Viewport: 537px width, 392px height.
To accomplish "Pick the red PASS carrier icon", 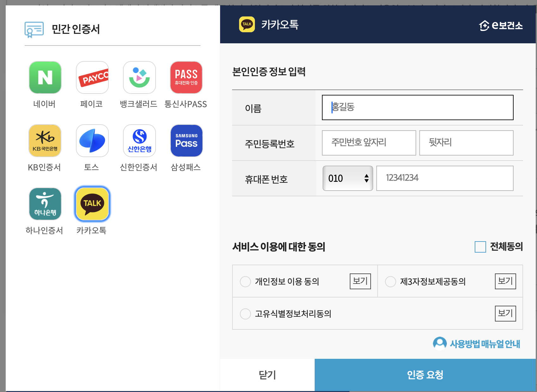I will 186,77.
